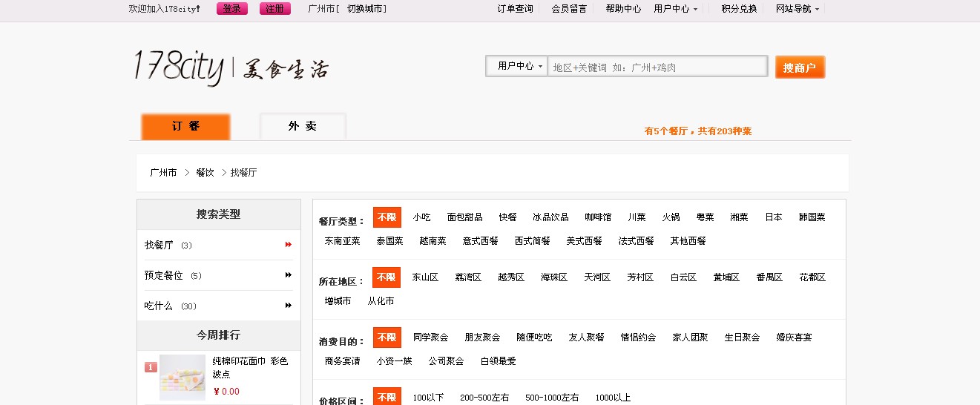Filter area by 天河区

(x=597, y=277)
